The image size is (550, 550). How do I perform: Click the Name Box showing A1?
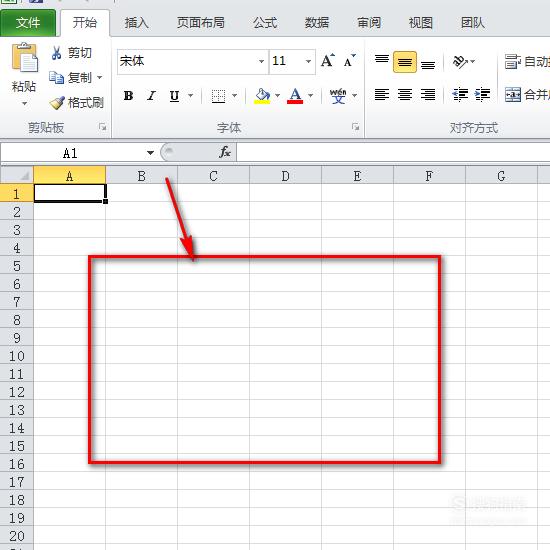[x=71, y=153]
